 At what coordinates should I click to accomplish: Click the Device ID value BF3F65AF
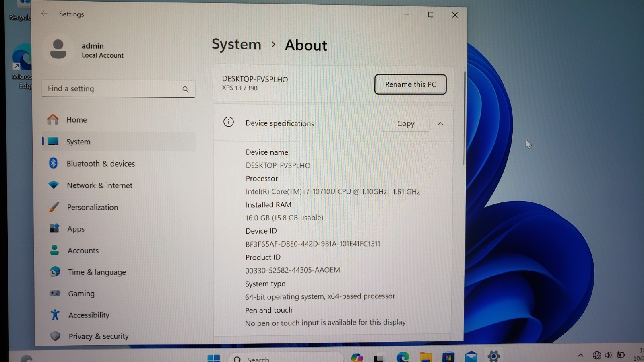pos(313,244)
